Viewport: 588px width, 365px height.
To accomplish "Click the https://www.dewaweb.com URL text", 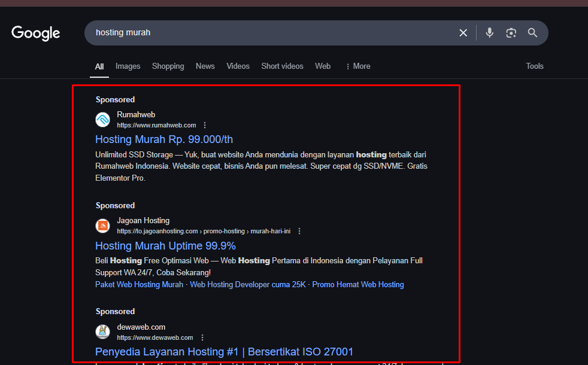I will [155, 337].
